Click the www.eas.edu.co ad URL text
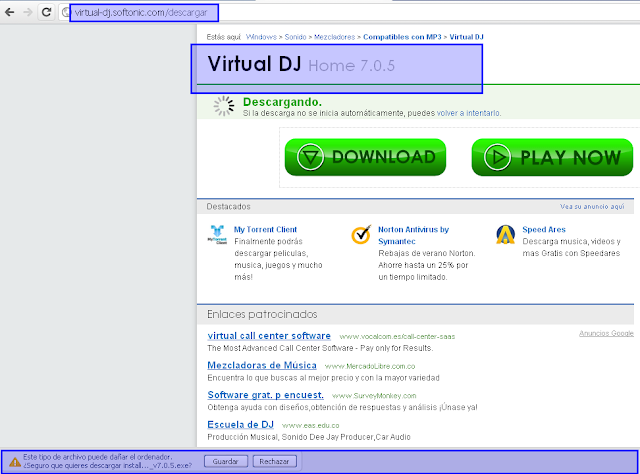The height and width of the screenshot is (474, 640). point(311,426)
